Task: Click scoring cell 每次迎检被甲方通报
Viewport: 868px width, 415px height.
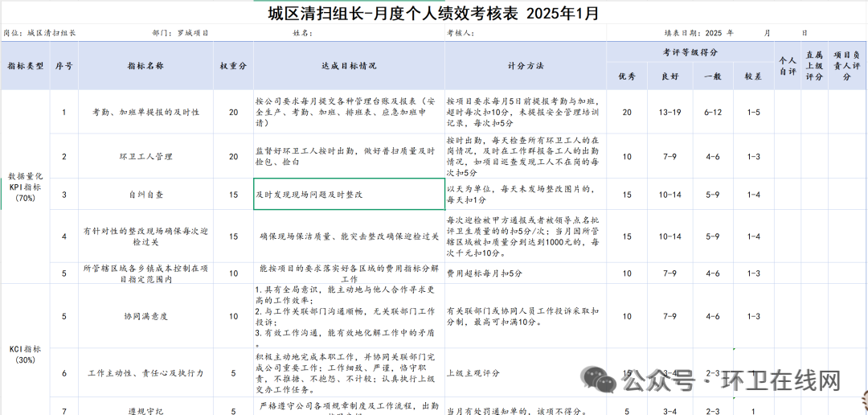Action: click(526, 236)
